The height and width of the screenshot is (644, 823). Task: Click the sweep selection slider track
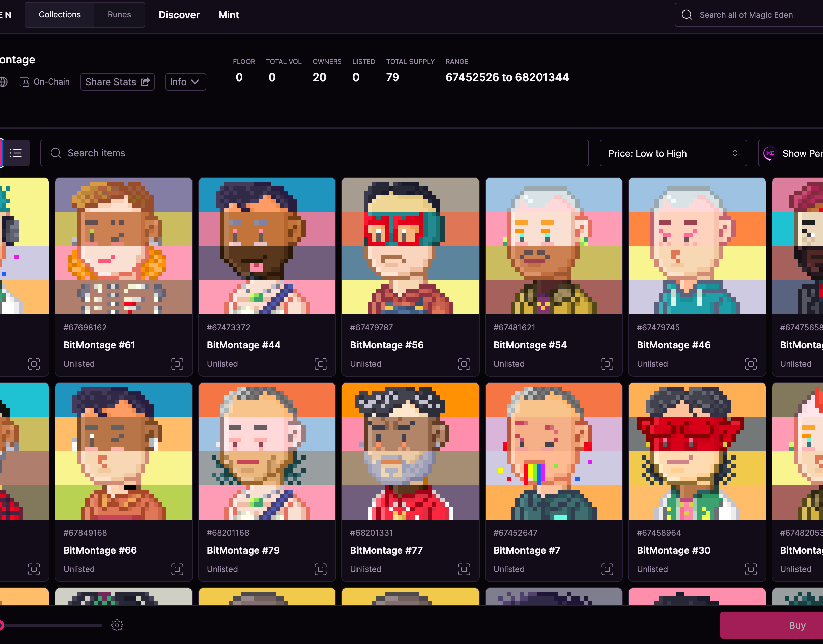pos(53,625)
